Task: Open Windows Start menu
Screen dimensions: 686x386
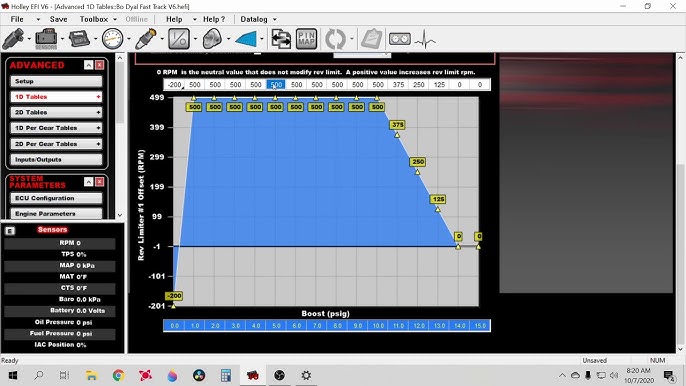Action: (13, 375)
